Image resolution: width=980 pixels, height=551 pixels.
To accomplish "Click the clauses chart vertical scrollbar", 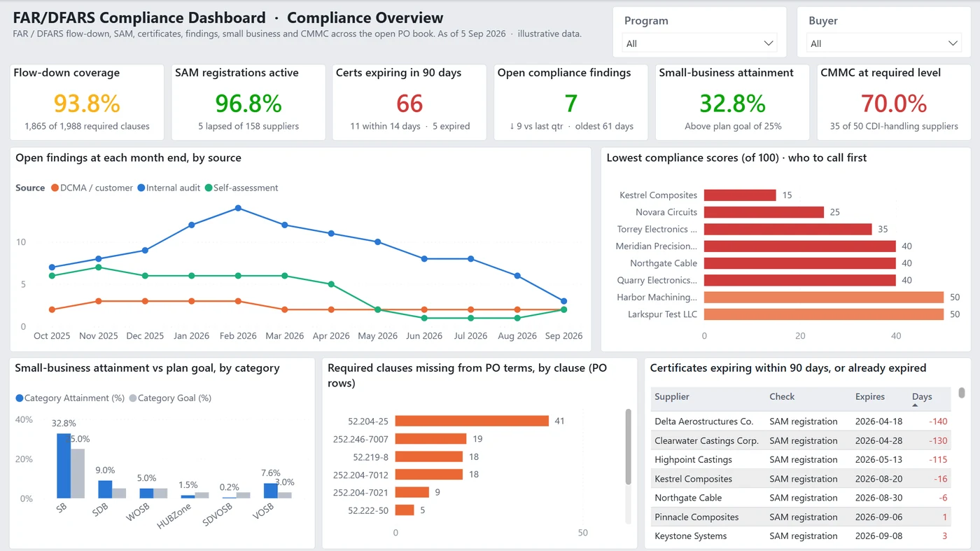I will (x=628, y=447).
